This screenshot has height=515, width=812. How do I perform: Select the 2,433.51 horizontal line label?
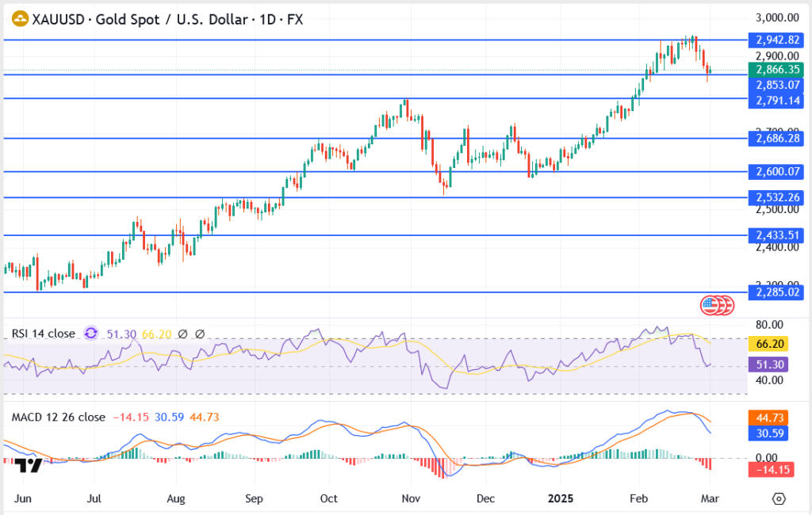[x=777, y=235]
